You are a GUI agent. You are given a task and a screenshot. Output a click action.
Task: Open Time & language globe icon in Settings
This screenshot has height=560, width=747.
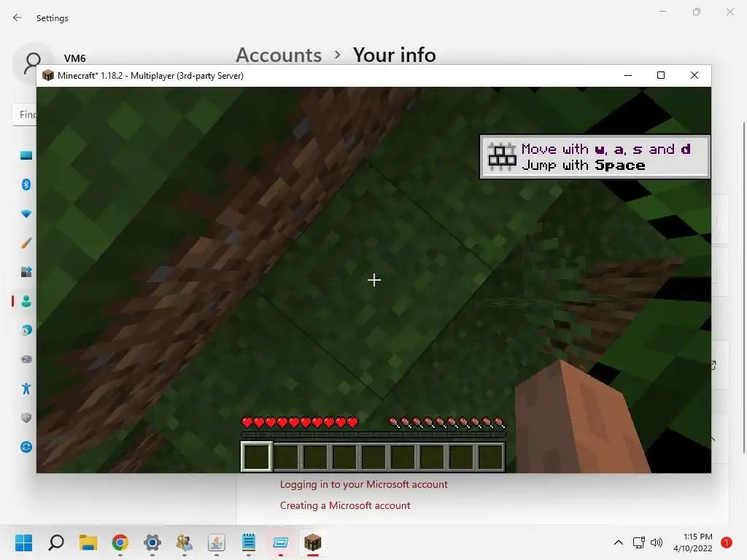(26, 330)
